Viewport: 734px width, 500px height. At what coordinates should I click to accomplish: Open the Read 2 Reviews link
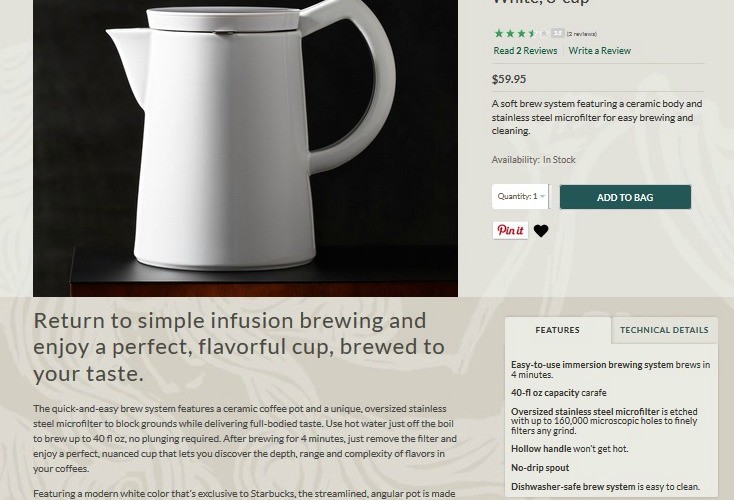click(x=525, y=51)
